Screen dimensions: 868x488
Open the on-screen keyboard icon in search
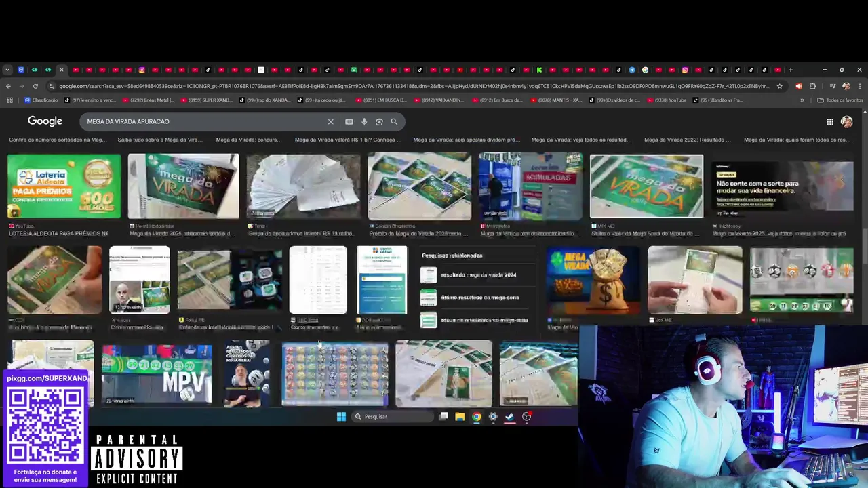pos(349,122)
